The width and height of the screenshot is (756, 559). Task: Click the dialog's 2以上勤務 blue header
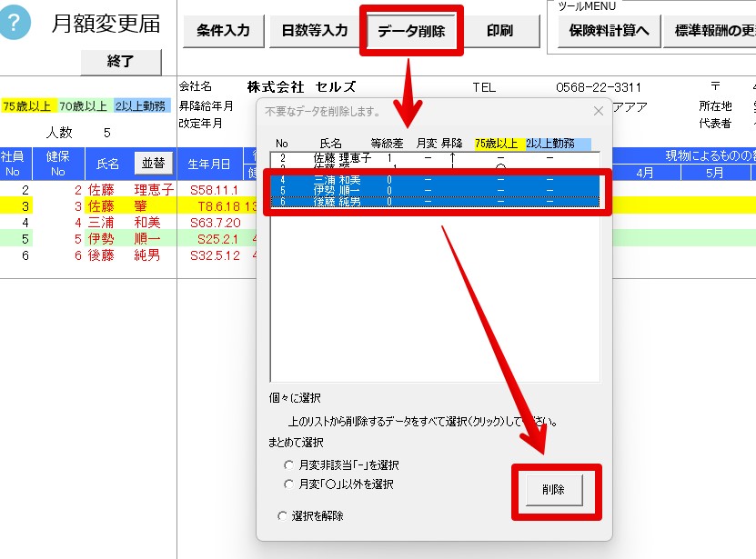pyautogui.click(x=558, y=144)
